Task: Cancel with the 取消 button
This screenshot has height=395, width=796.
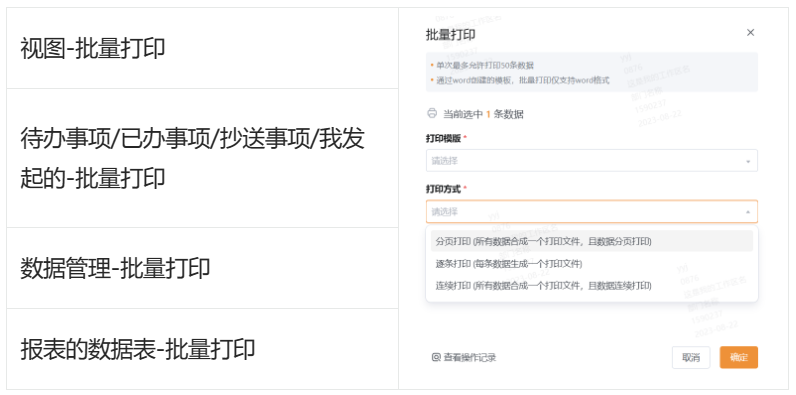Action: tap(691, 357)
